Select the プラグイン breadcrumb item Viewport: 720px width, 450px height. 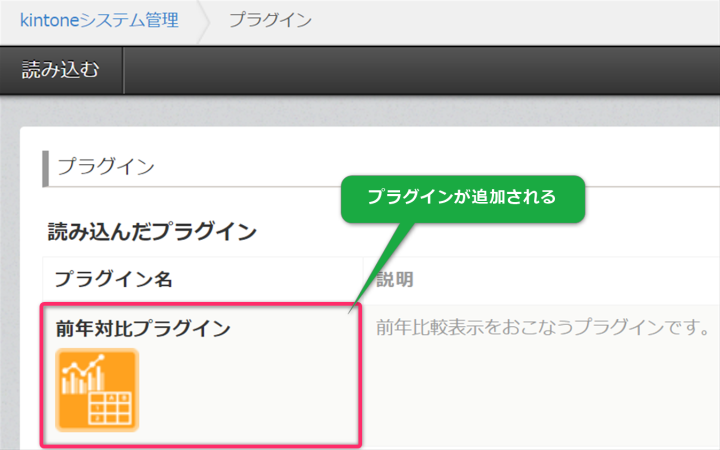coord(269,20)
